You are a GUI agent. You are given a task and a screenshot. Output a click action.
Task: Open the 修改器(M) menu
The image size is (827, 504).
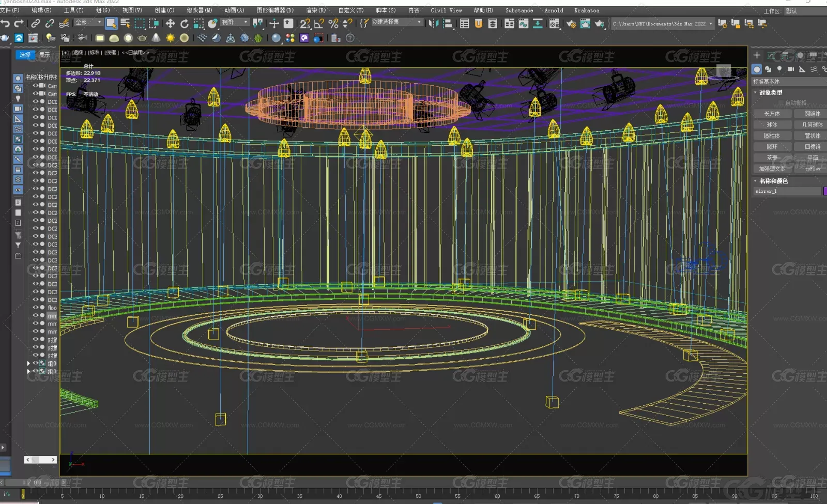(199, 10)
